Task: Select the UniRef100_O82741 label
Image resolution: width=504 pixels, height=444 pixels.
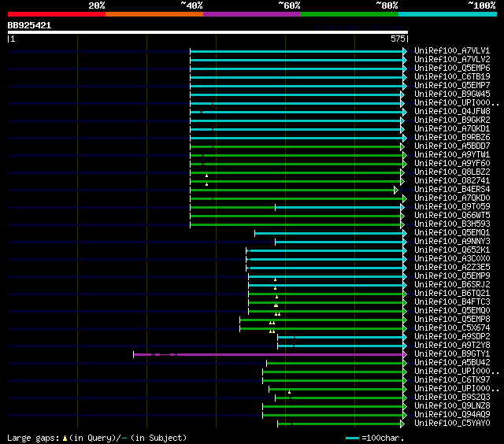Action: pyautogui.click(x=452, y=181)
